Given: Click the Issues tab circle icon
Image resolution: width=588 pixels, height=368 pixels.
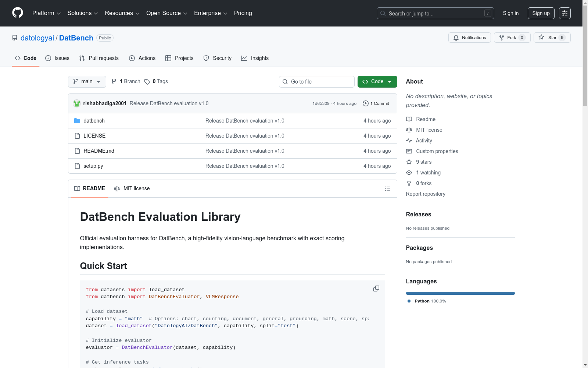Looking at the screenshot, I should click(x=48, y=58).
